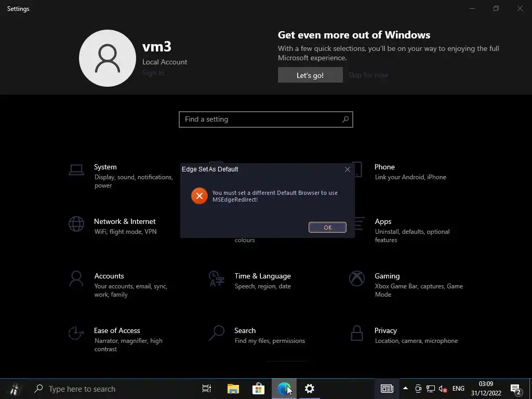532x399 pixels.
Task: Open Microsoft Store from the taskbar
Action: coord(258,389)
